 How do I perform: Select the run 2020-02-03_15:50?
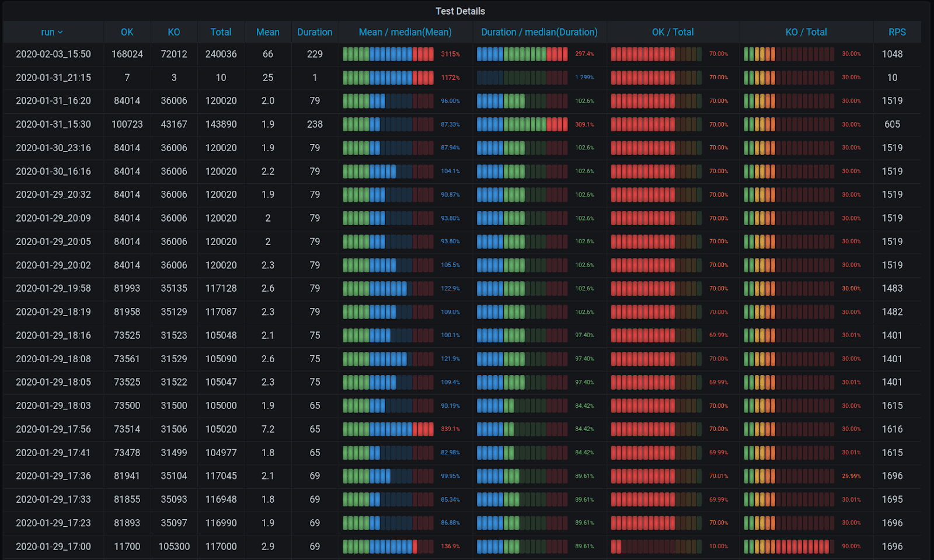pyautogui.click(x=53, y=54)
